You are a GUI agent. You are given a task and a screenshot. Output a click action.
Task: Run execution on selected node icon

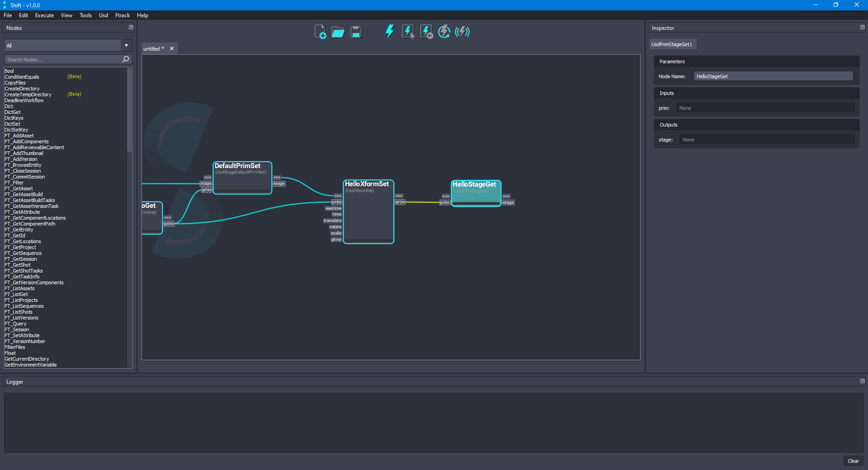pos(408,32)
